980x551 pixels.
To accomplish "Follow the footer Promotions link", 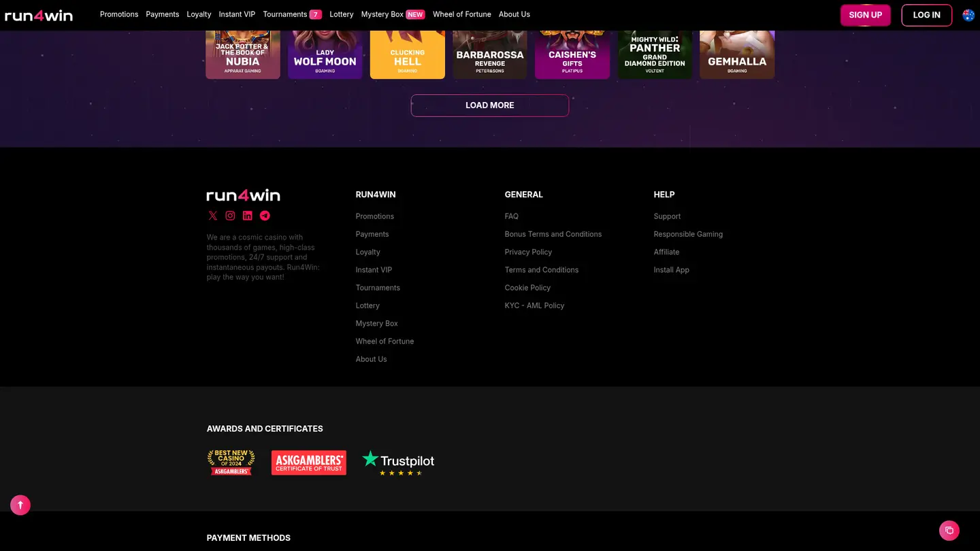I will (x=375, y=216).
